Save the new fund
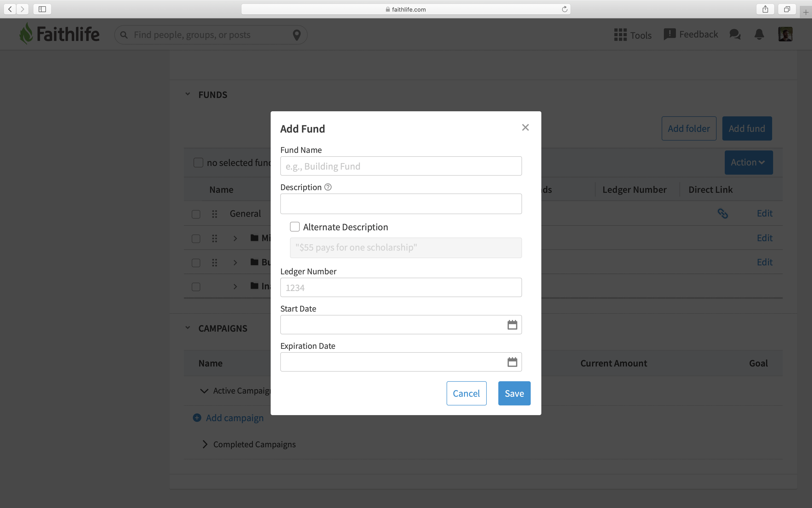 514,393
